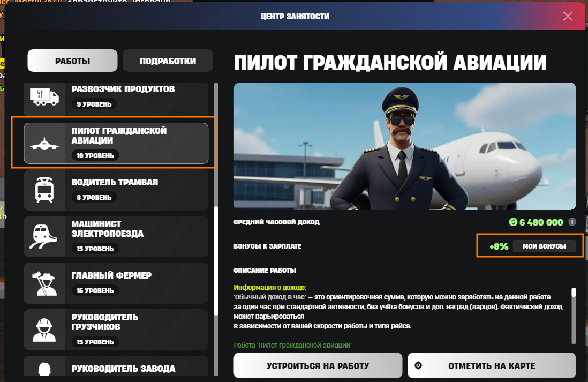Switch to the Подработки tab
This screenshot has height=382, width=588.
pyautogui.click(x=168, y=61)
